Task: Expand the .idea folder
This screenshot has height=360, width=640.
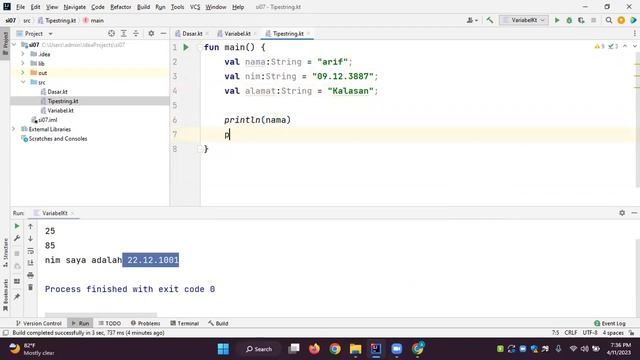Action: coord(23,54)
